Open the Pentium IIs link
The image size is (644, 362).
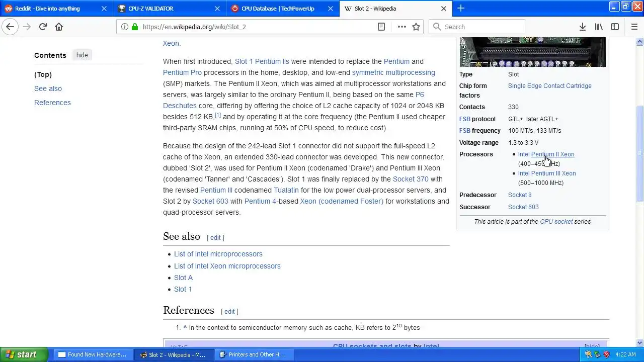272,61
